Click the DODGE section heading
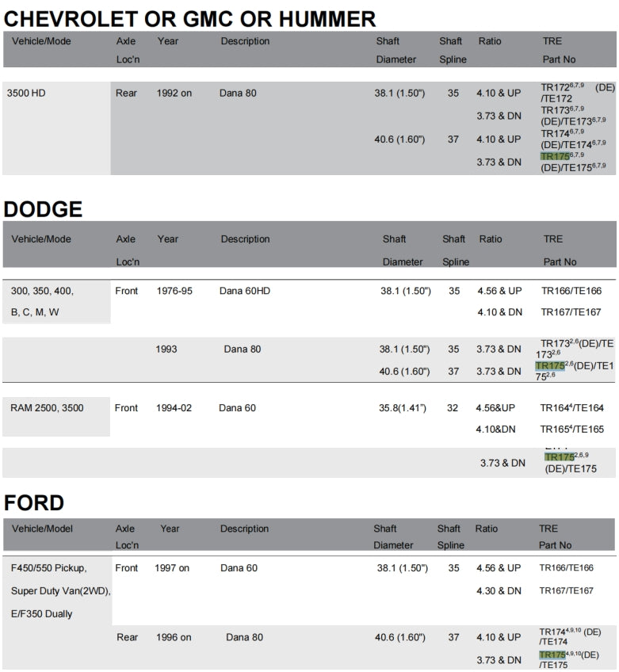619x672 pixels. click(x=44, y=209)
